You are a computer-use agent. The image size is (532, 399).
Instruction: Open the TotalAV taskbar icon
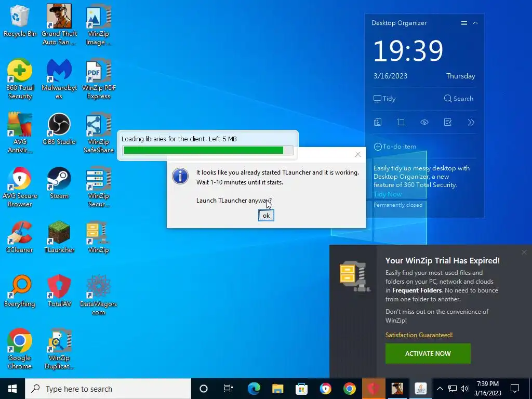(x=373, y=389)
